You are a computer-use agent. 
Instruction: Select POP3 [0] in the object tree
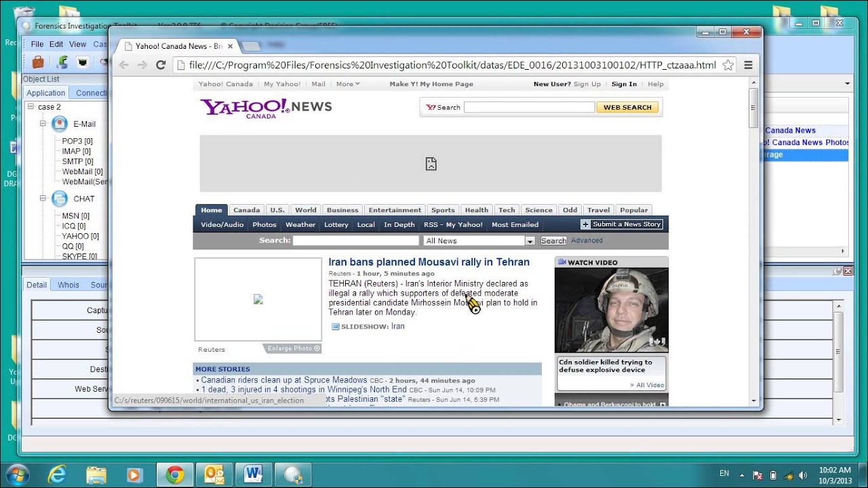pos(77,141)
